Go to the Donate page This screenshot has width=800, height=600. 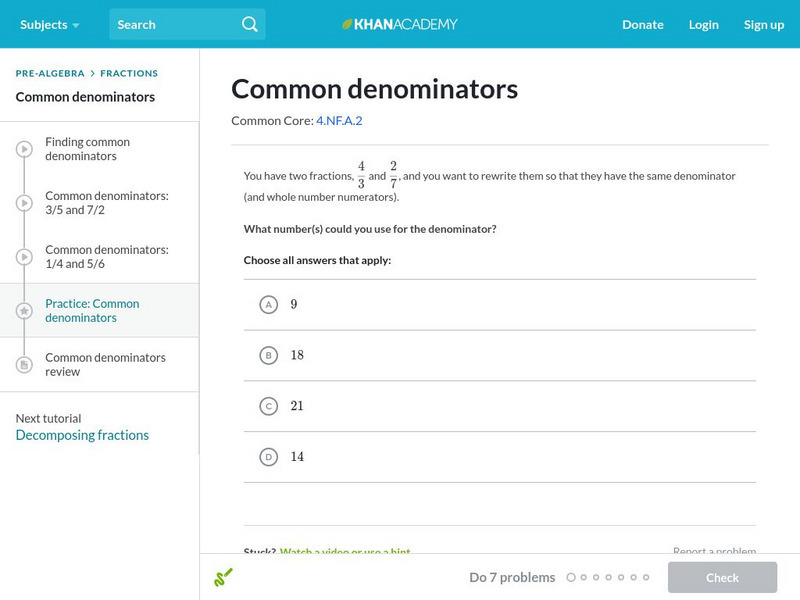click(x=642, y=24)
